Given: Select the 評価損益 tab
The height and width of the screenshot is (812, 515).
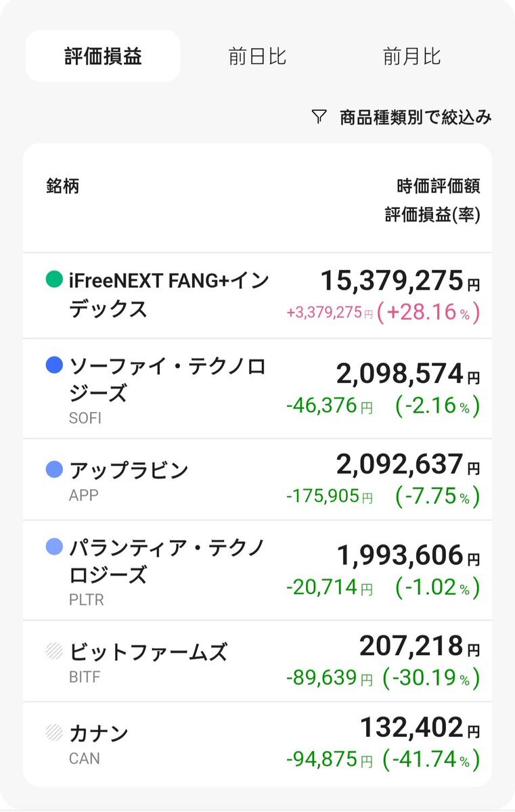Looking at the screenshot, I should (x=103, y=56).
